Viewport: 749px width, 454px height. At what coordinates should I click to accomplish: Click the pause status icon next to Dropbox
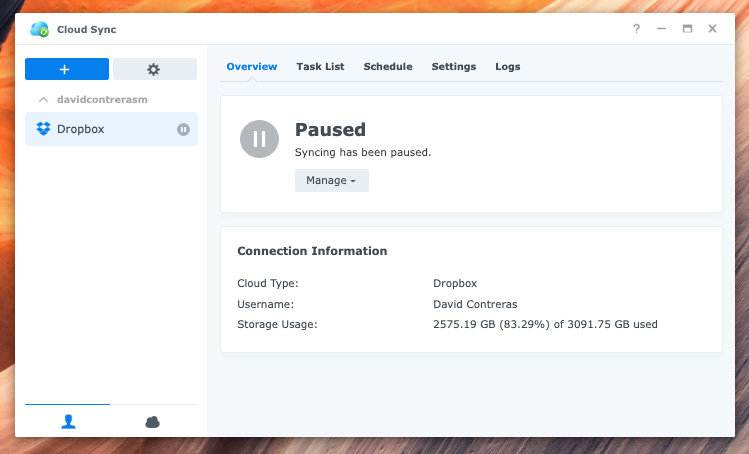click(x=183, y=130)
